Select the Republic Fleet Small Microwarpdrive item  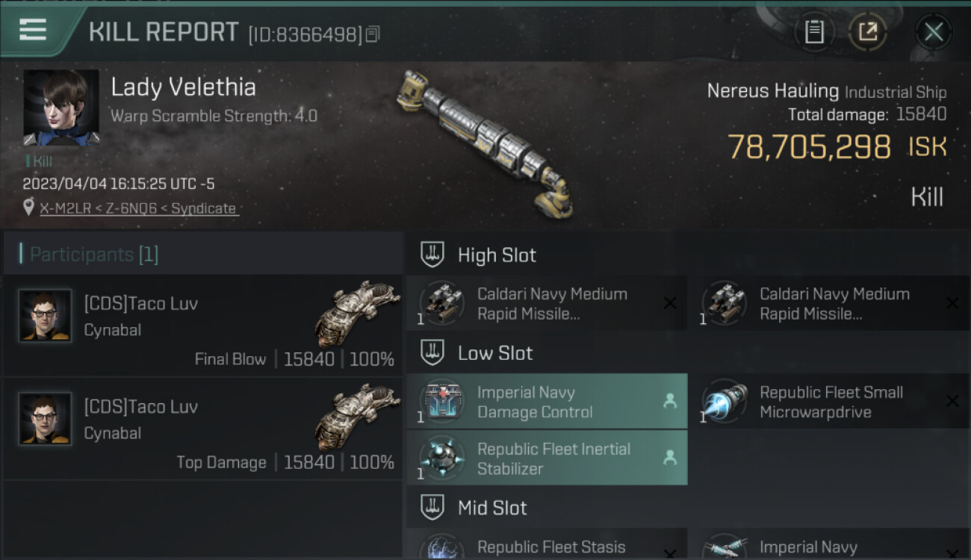pyautogui.click(x=829, y=402)
